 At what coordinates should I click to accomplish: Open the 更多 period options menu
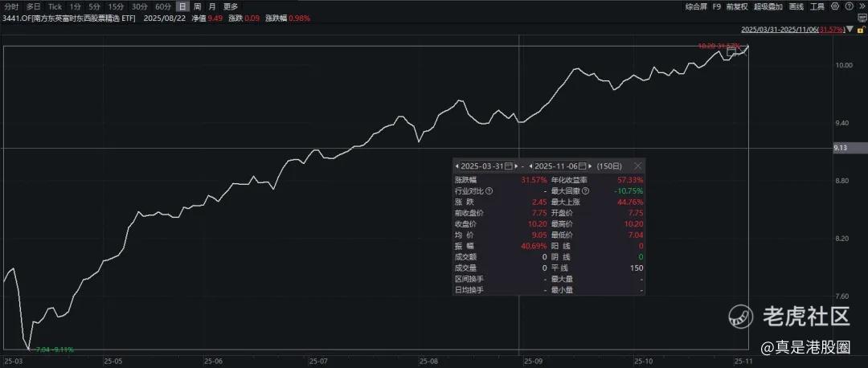[231, 6]
